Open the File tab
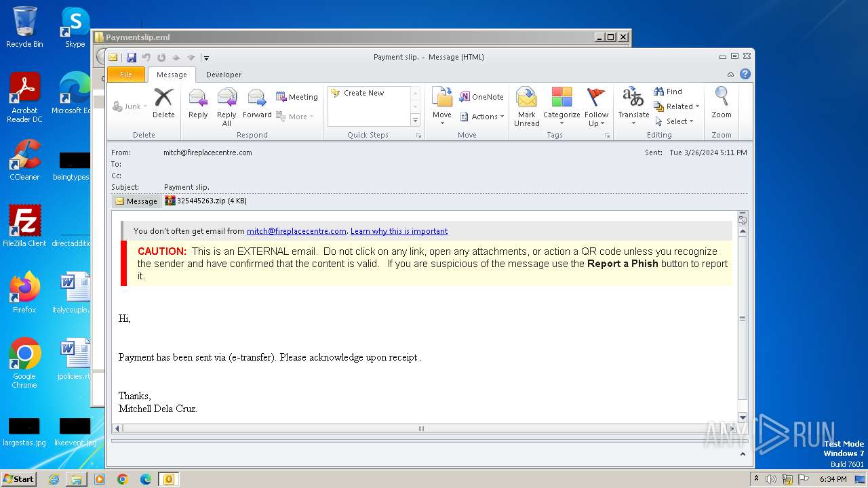The height and width of the screenshot is (488, 868). (126, 75)
